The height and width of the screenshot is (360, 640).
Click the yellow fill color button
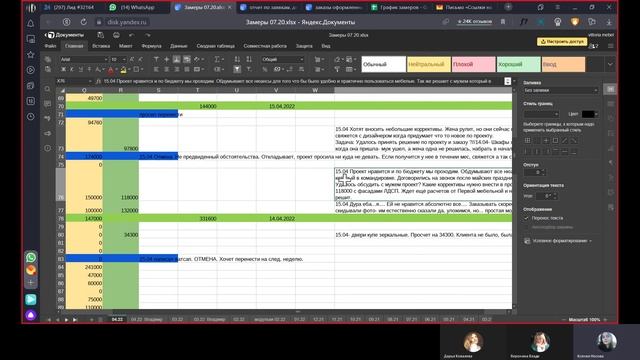pyautogui.click(x=123, y=70)
